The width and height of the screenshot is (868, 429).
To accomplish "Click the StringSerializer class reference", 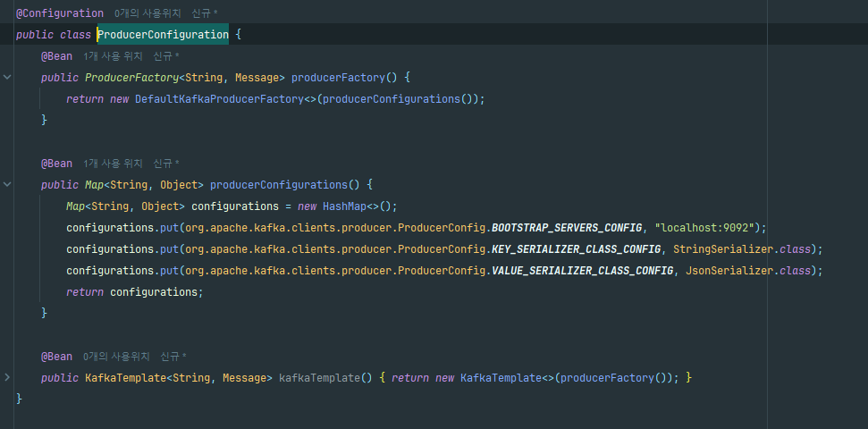I will 723,249.
